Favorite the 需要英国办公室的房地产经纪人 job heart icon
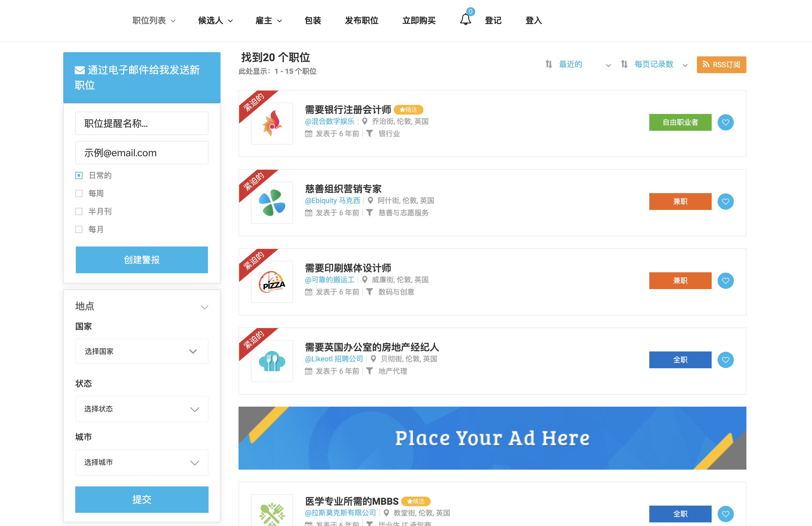Screen dimensions: 812x526 point(725,360)
